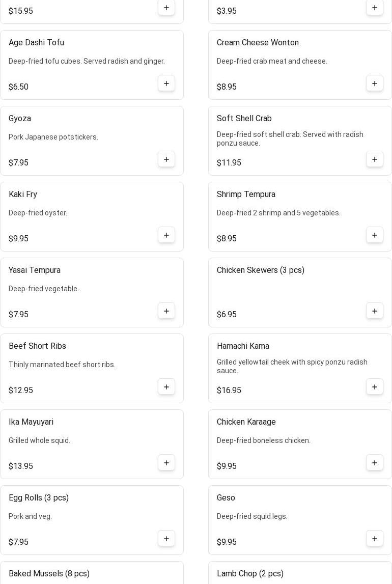Open the Baked Mussels (8 pcs) item
The width and height of the screenshot is (392, 584).
[49, 574]
